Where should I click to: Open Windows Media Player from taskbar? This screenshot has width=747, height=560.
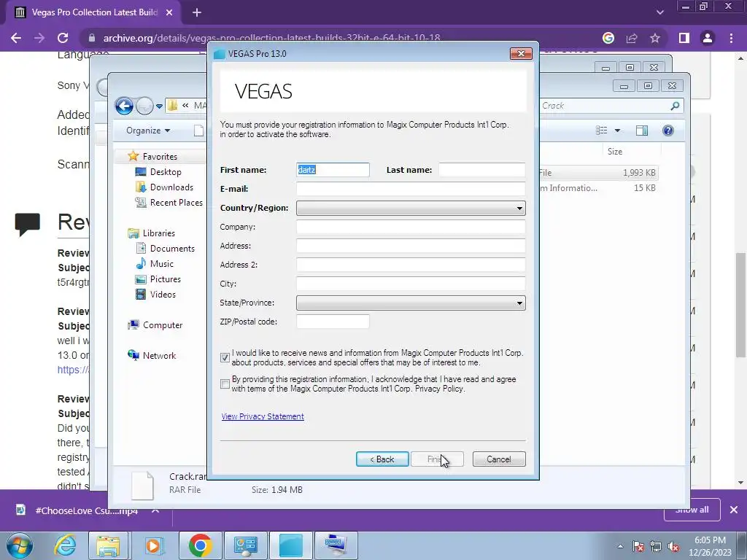[153, 545]
